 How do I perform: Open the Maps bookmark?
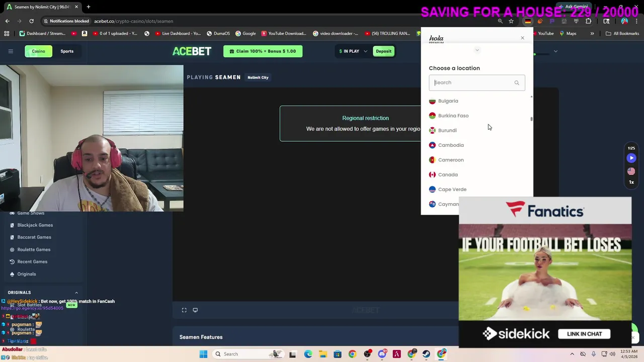pos(567,34)
